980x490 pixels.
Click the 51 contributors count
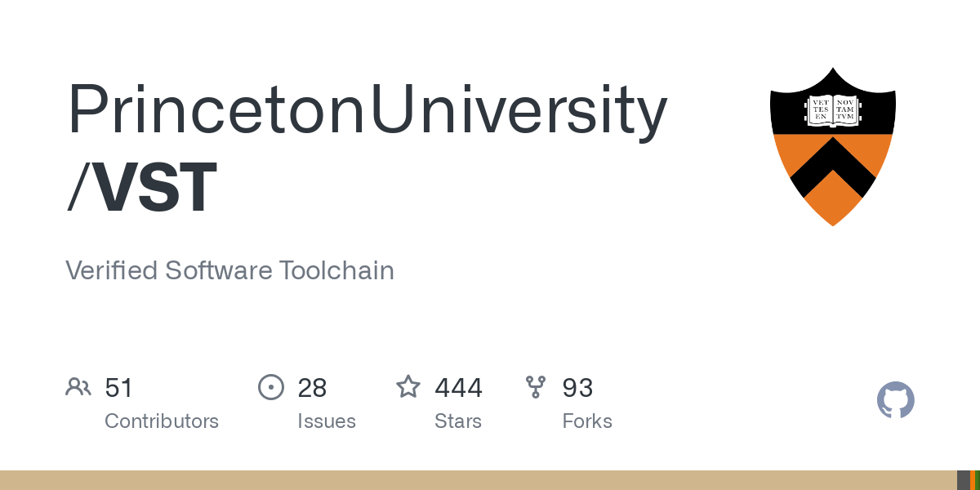(118, 387)
